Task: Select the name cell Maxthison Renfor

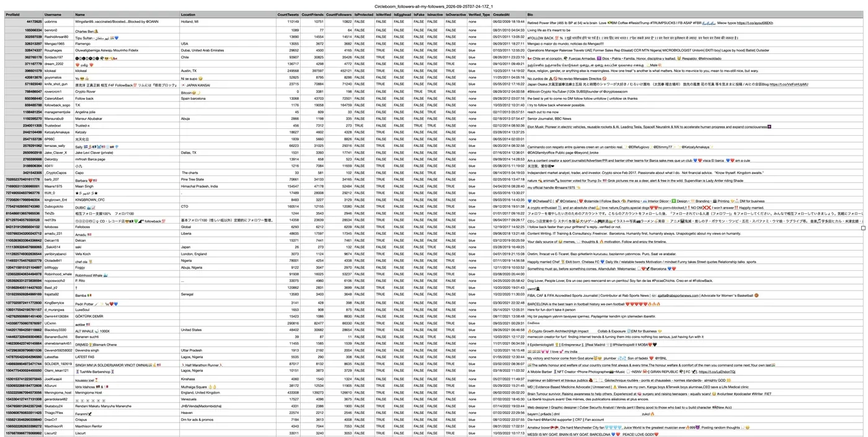Action: (x=89, y=426)
